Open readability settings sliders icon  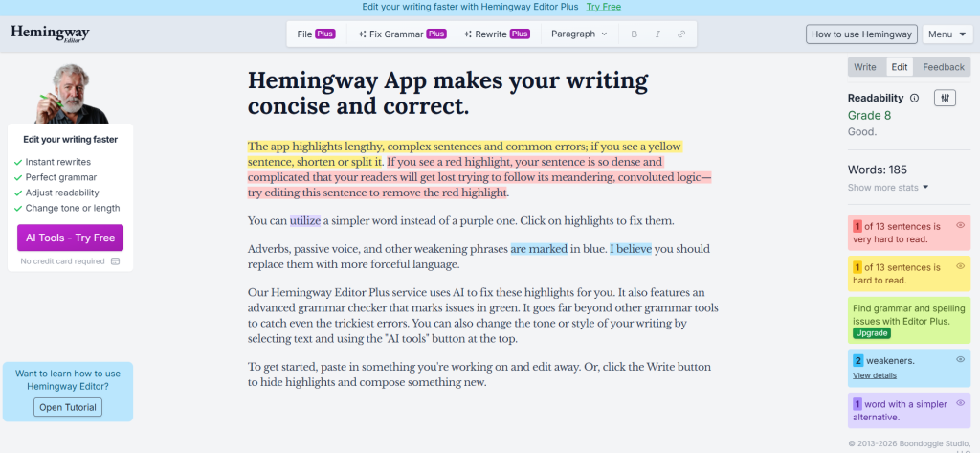[945, 98]
